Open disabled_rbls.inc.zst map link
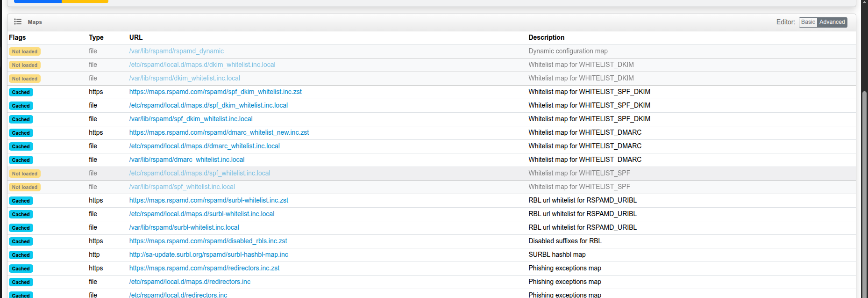This screenshot has height=298, width=868. click(x=208, y=241)
